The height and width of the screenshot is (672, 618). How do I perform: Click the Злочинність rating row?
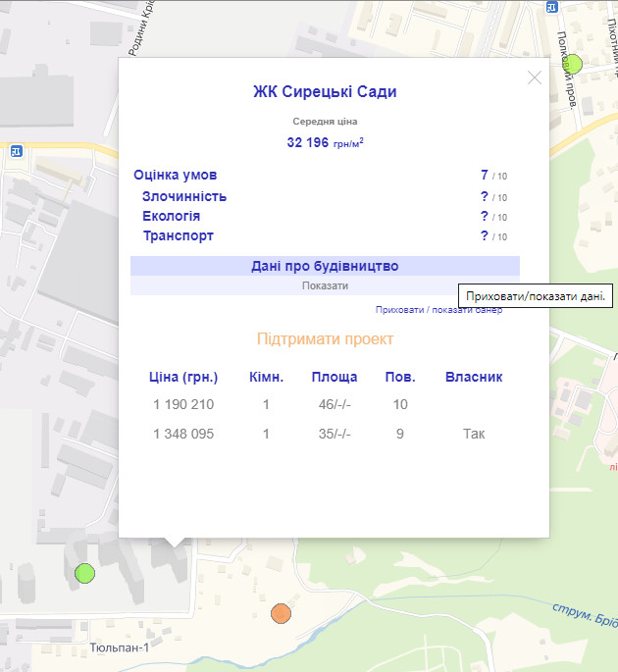click(184, 196)
